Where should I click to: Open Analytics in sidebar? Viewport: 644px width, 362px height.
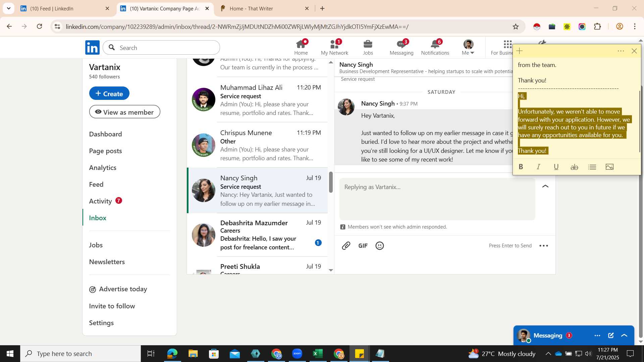pyautogui.click(x=103, y=168)
